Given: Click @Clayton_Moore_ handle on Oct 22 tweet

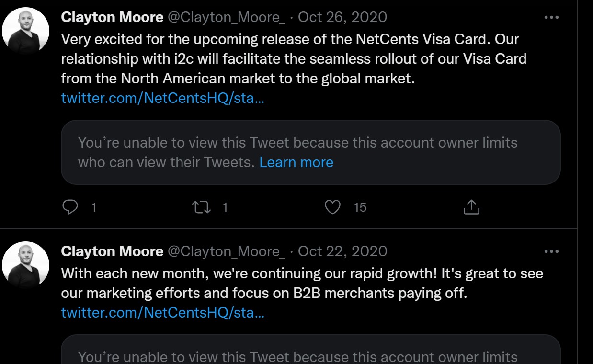Looking at the screenshot, I should coord(226,251).
